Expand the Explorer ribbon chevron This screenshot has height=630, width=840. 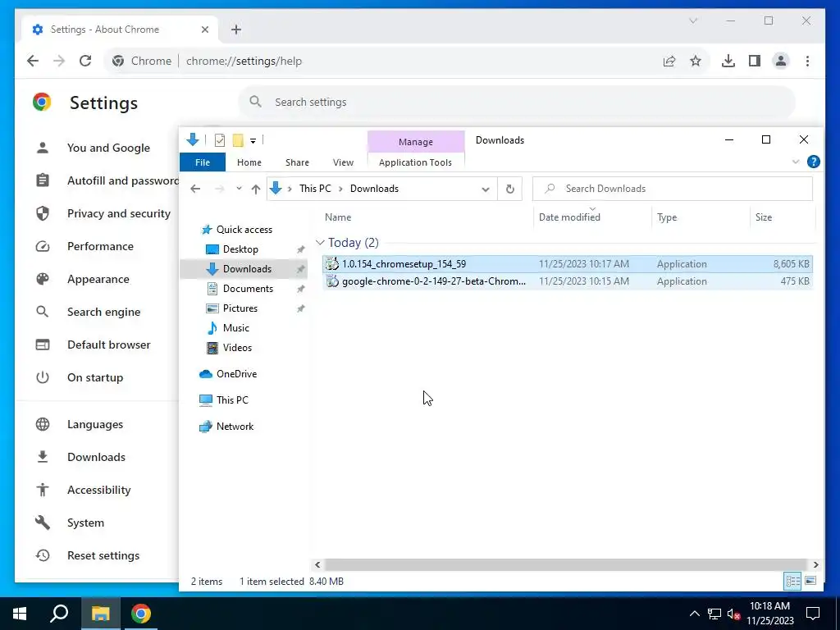[x=796, y=162]
